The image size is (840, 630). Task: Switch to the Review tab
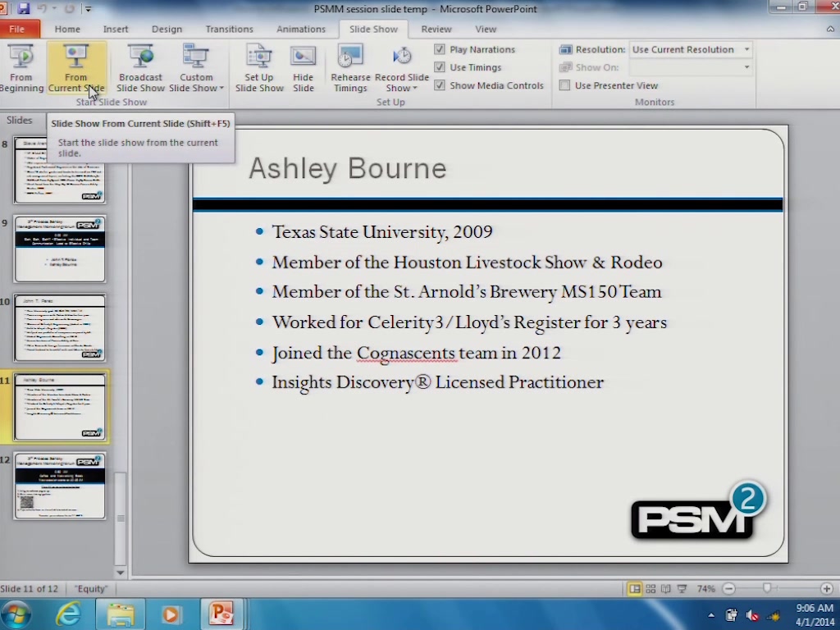436,29
